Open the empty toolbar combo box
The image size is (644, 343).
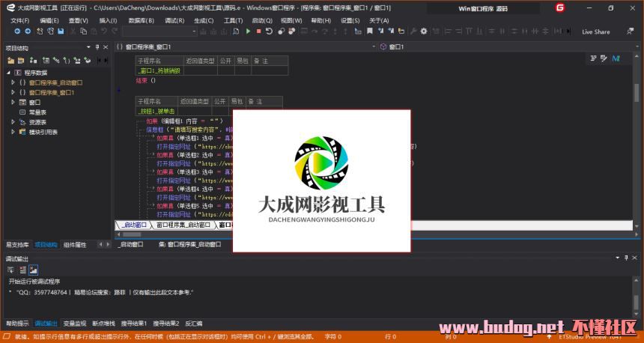click(x=160, y=31)
